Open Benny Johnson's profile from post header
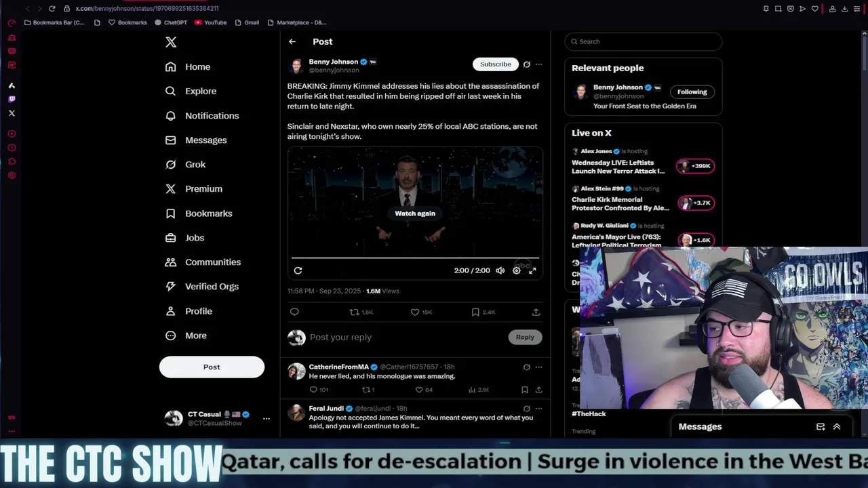This screenshot has height=488, width=868. pos(333,62)
